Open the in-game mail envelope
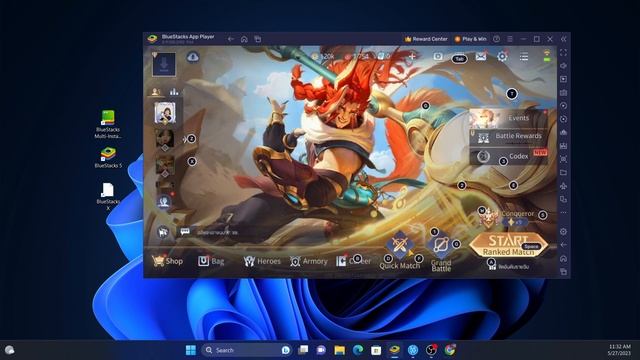The height and width of the screenshot is (360, 640). click(481, 56)
